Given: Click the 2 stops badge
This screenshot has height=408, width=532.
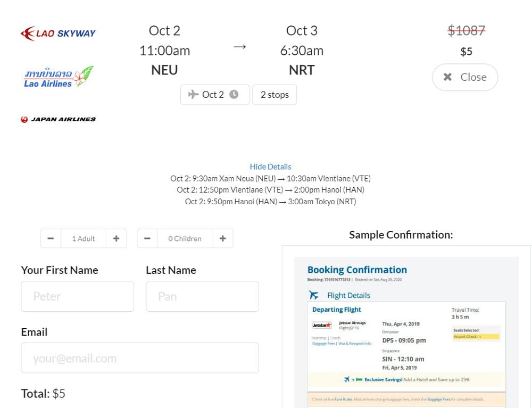Looking at the screenshot, I should pyautogui.click(x=275, y=95).
